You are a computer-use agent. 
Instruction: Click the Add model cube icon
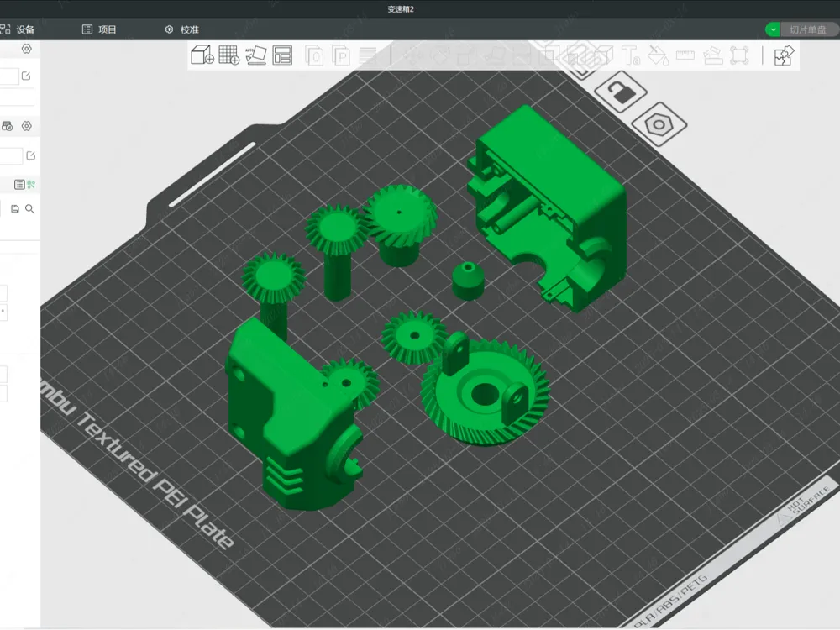(x=202, y=55)
